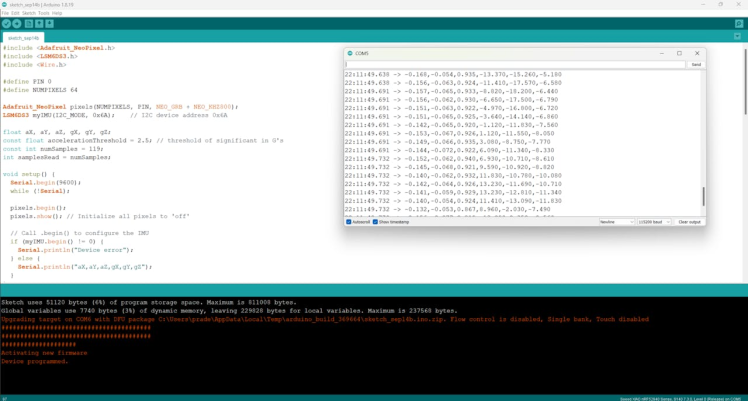
Task: Maximize the COM5 serial monitor window
Action: [x=679, y=53]
